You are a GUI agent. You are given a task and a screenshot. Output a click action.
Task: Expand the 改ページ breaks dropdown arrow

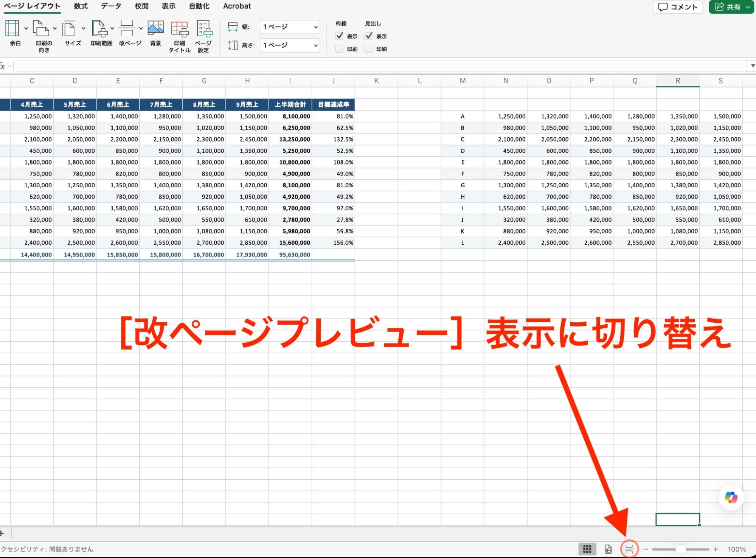tap(141, 28)
